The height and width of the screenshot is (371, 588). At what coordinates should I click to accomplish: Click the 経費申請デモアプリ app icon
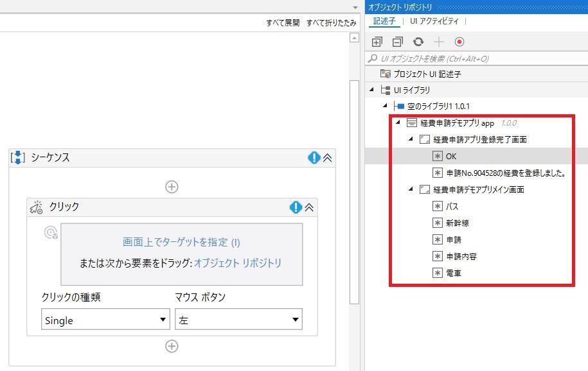(x=412, y=123)
